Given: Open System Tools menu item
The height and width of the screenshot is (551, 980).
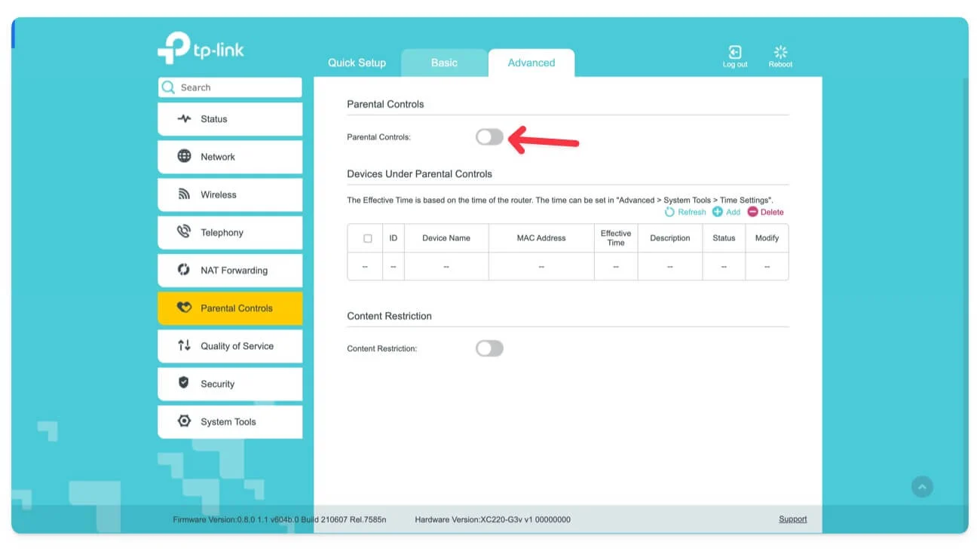Looking at the screenshot, I should [230, 421].
